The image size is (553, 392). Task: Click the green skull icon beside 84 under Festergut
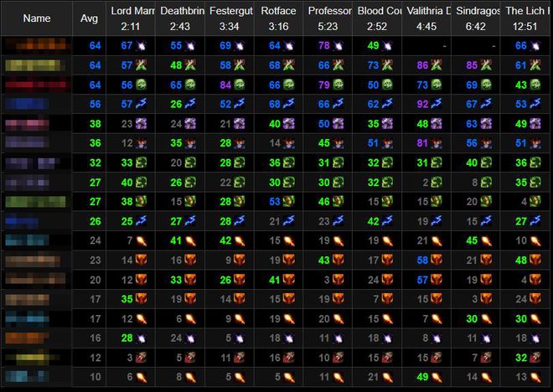pyautogui.click(x=240, y=85)
